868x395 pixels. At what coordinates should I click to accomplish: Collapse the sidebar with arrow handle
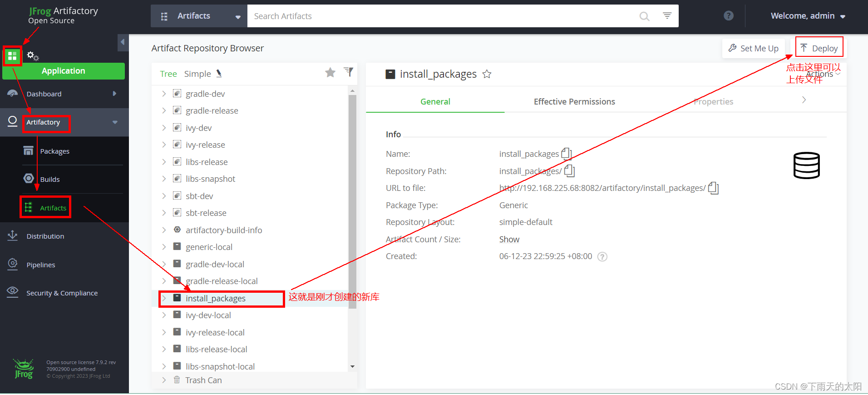[123, 42]
